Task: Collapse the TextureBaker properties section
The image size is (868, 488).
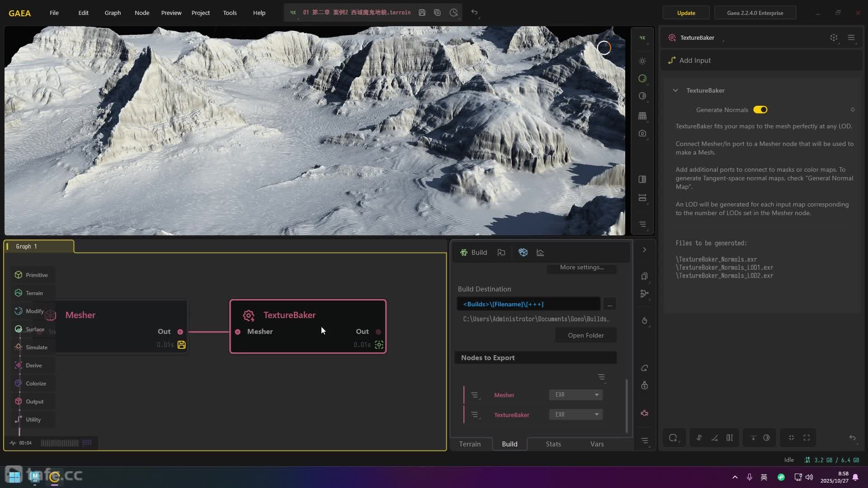Action: (675, 90)
